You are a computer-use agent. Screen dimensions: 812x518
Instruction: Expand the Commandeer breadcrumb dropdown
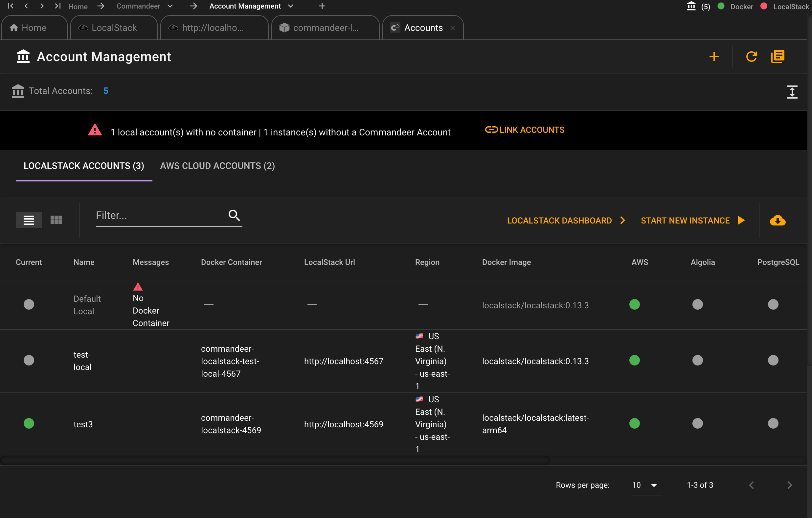(170, 7)
